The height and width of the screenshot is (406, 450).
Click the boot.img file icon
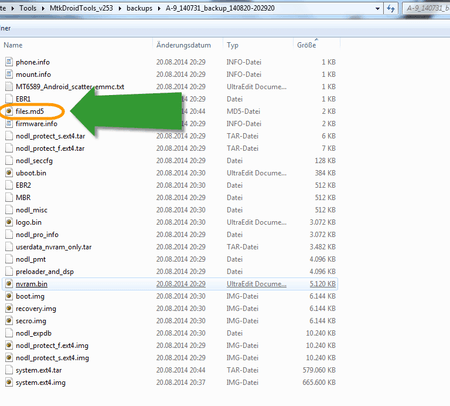pos(9,296)
